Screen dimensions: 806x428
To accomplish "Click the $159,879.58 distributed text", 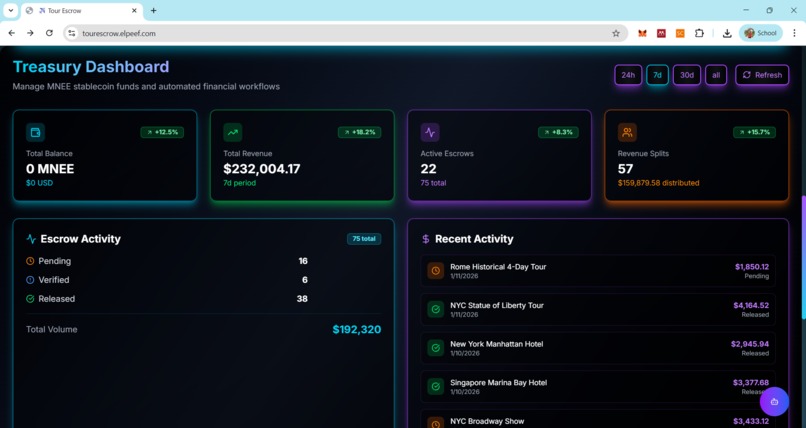I will point(658,183).
